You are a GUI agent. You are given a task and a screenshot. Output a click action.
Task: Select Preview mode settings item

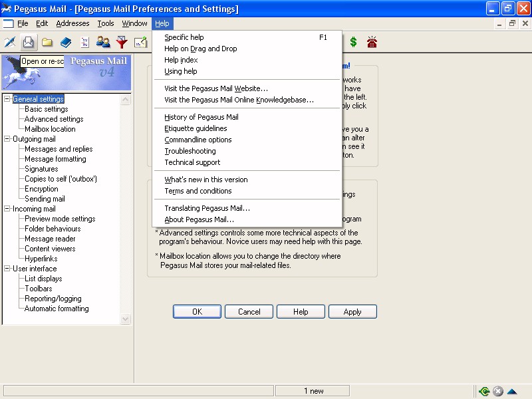(x=60, y=219)
